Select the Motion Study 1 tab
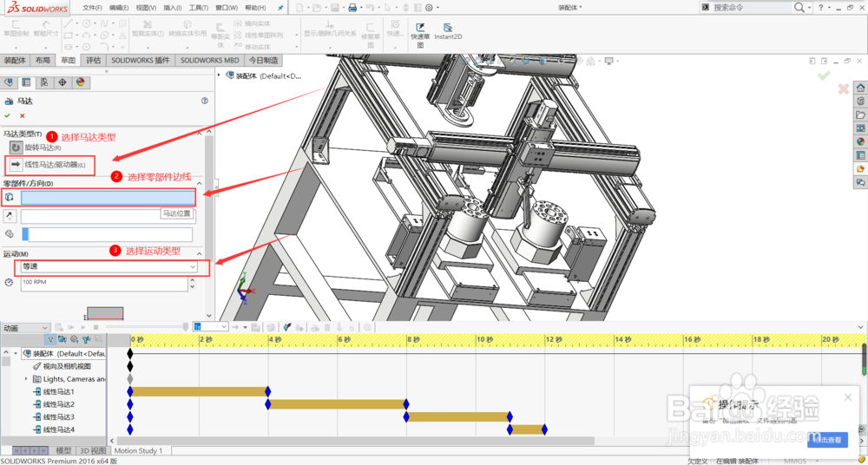Image resolution: width=868 pixels, height=465 pixels. point(138,450)
